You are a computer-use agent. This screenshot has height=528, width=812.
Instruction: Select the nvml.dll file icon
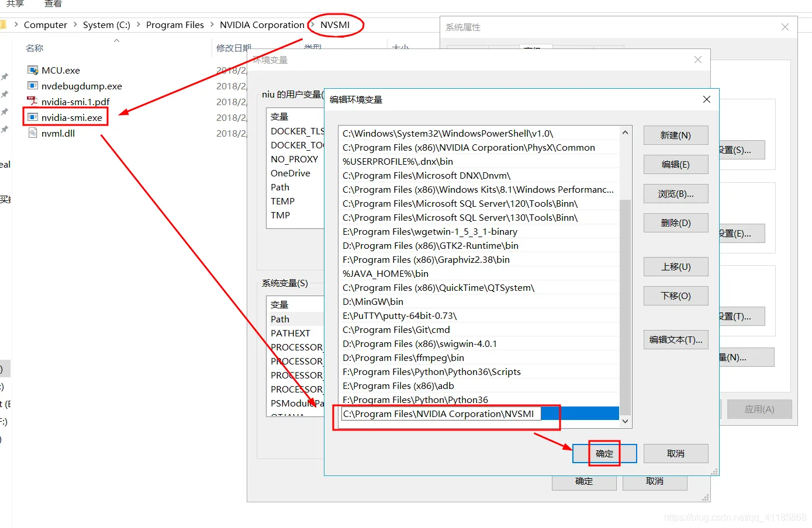tap(33, 133)
